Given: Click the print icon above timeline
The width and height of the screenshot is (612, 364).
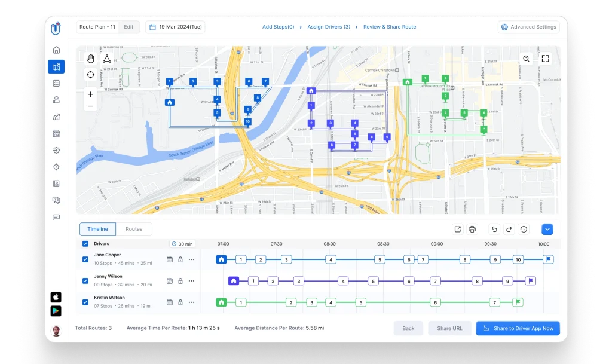Looking at the screenshot, I should click(472, 230).
